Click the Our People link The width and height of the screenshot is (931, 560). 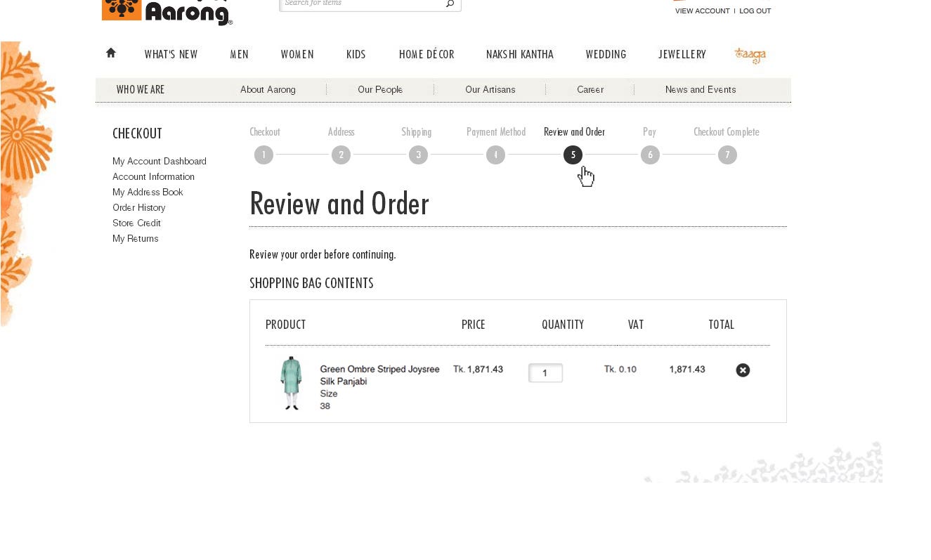pos(380,90)
